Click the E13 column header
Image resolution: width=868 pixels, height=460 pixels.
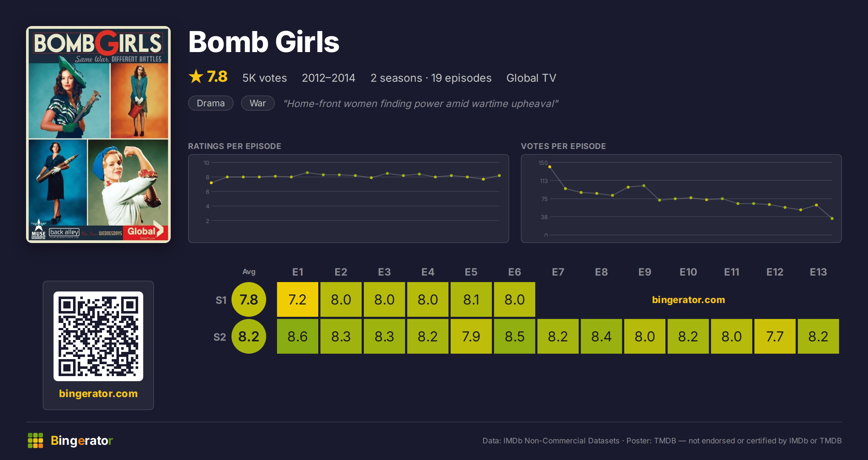(818, 272)
